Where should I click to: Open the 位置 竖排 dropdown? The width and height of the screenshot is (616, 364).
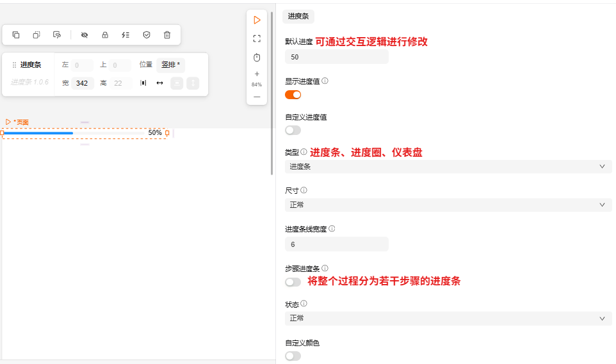click(x=170, y=65)
